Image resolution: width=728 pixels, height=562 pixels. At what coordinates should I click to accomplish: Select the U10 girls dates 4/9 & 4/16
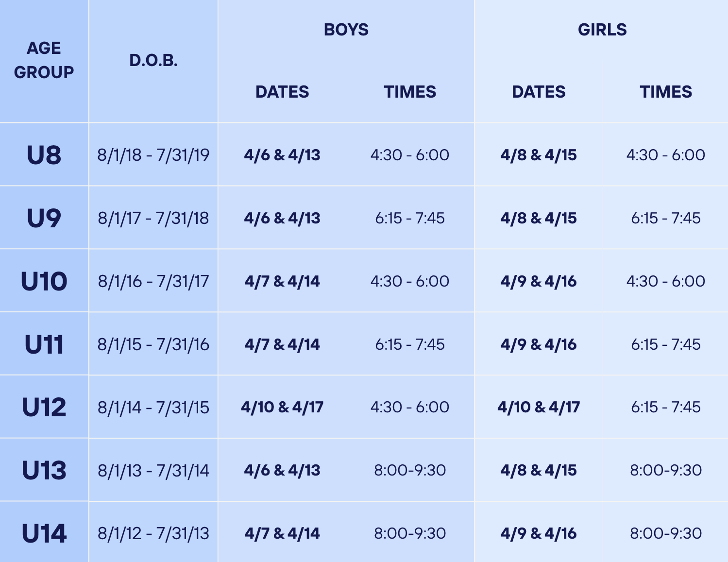pyautogui.click(x=539, y=281)
